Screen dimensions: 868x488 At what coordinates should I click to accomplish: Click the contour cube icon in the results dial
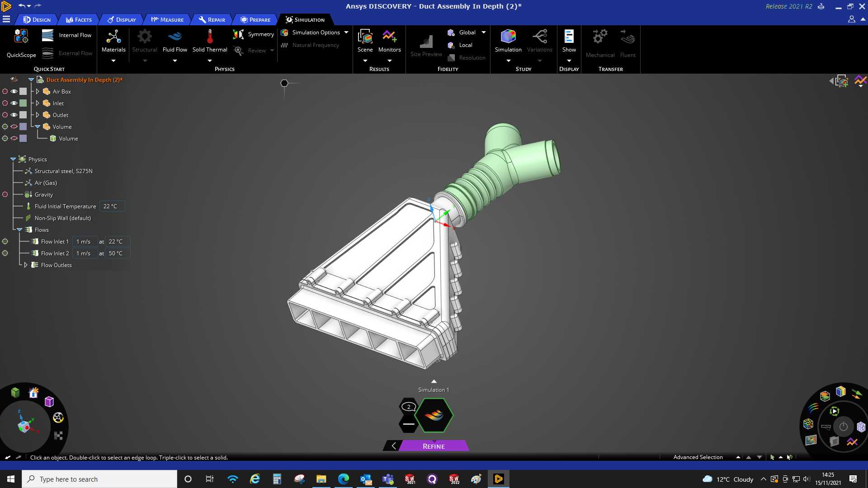pyautogui.click(x=840, y=391)
